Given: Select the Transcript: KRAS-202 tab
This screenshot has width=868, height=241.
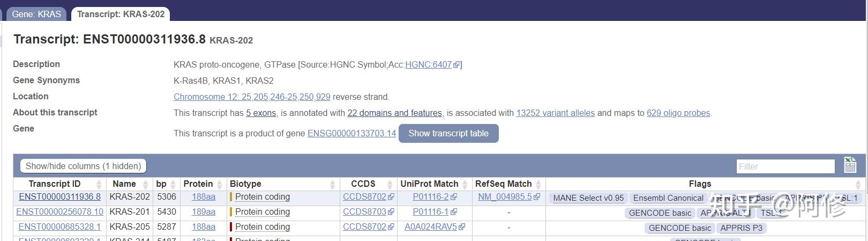Looking at the screenshot, I should [x=121, y=14].
